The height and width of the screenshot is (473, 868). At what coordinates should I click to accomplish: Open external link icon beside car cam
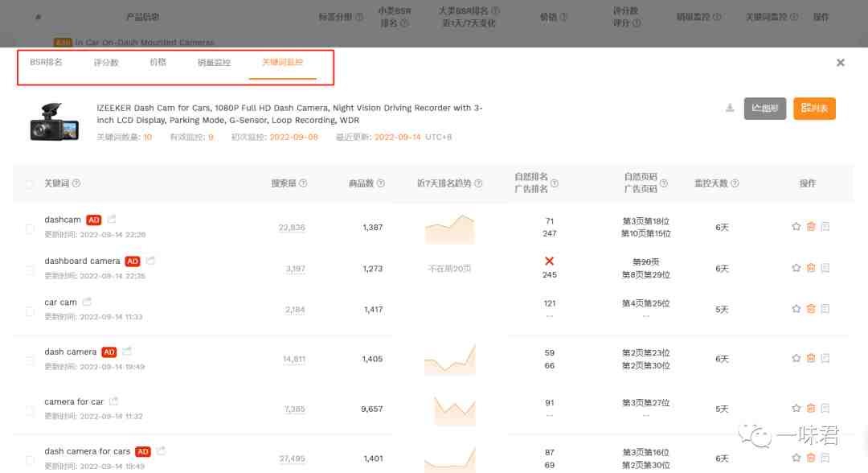tap(87, 302)
